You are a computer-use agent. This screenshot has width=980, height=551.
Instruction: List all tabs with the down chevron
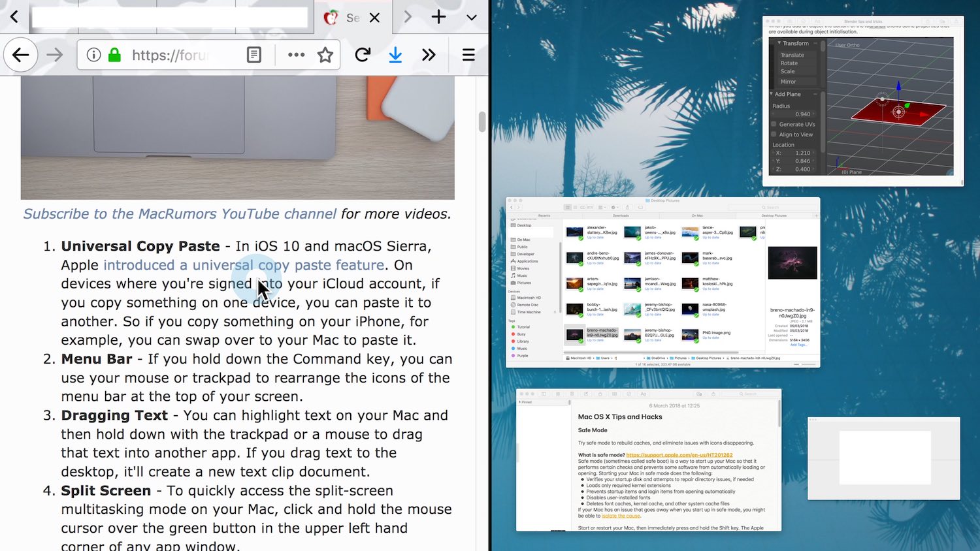pyautogui.click(x=472, y=18)
